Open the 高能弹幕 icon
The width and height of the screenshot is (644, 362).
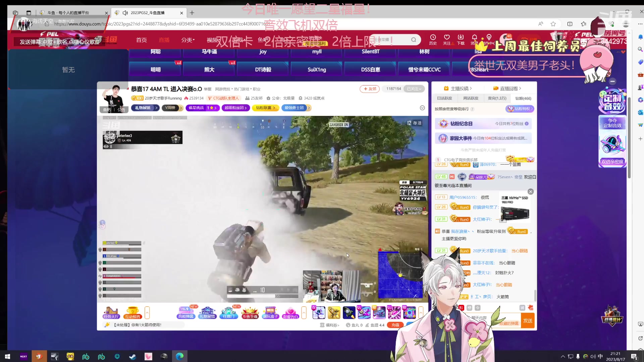click(x=186, y=312)
